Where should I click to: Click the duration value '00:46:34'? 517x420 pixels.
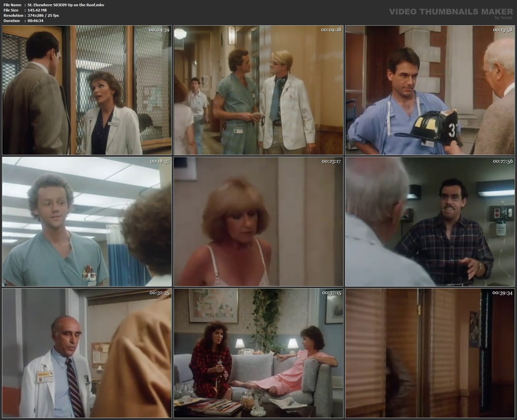(x=35, y=21)
